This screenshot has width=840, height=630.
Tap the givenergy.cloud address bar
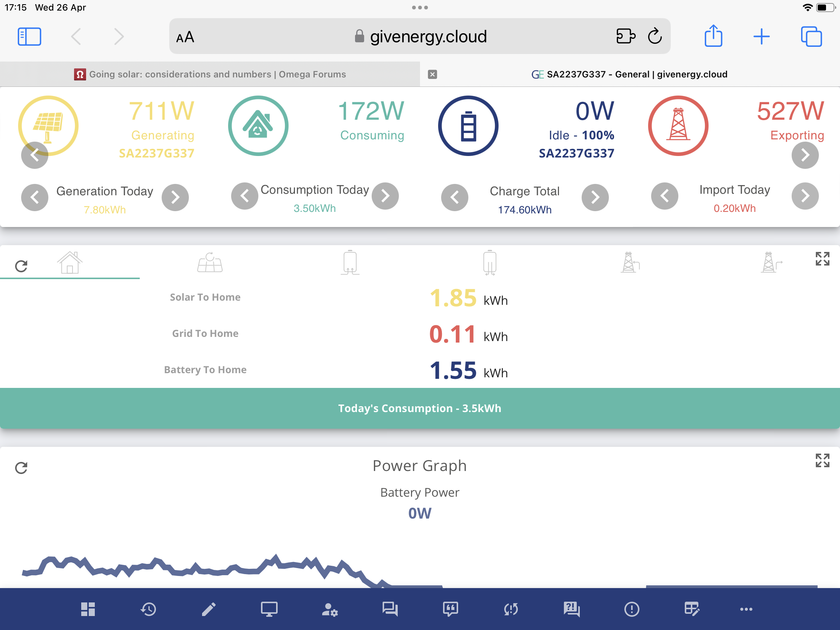(420, 37)
